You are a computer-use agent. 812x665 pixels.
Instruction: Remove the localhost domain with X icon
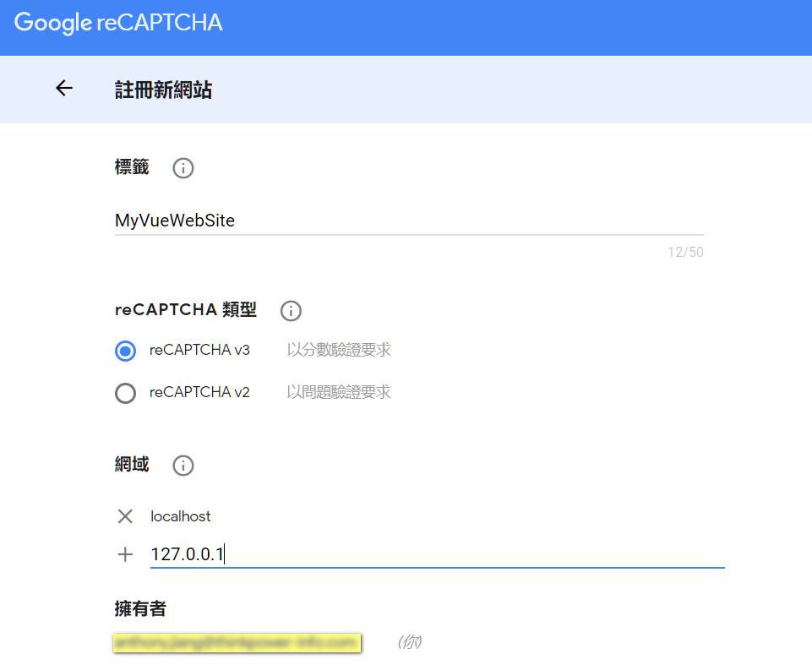pyautogui.click(x=125, y=516)
